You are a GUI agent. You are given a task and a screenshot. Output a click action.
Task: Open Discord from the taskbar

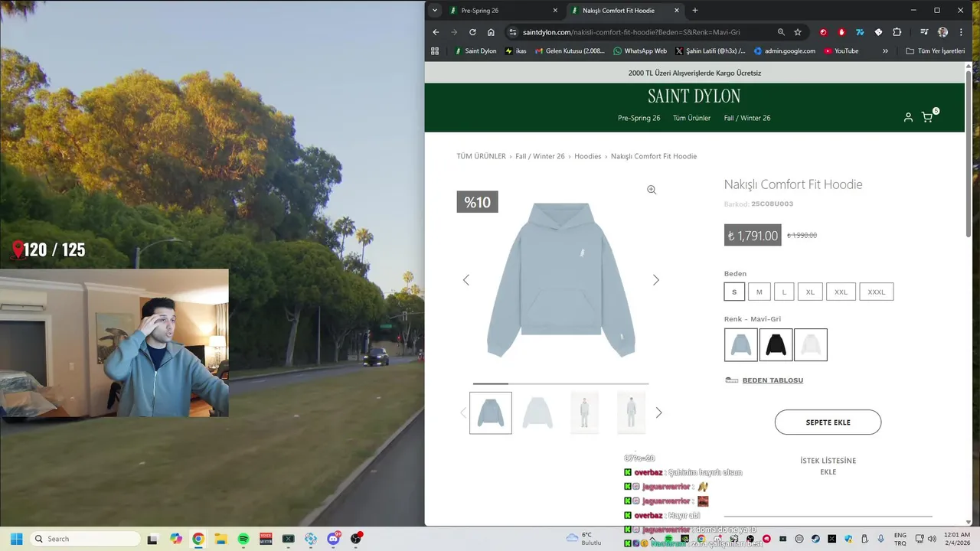(x=334, y=539)
